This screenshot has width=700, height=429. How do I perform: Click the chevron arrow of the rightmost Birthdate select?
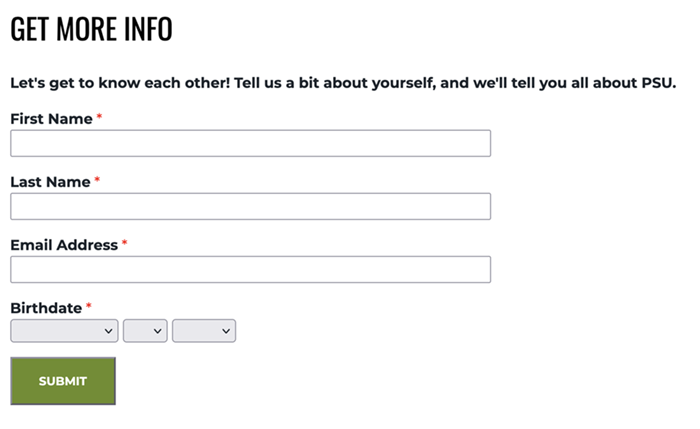[x=226, y=330]
